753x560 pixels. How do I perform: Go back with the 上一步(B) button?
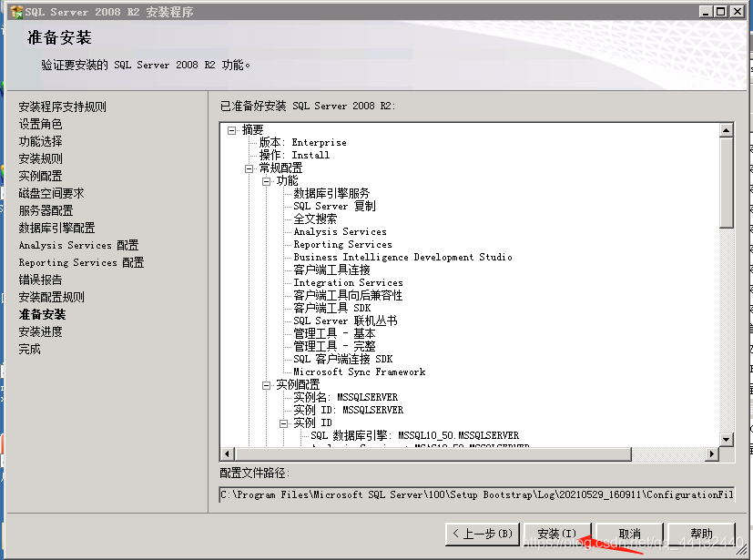(483, 535)
